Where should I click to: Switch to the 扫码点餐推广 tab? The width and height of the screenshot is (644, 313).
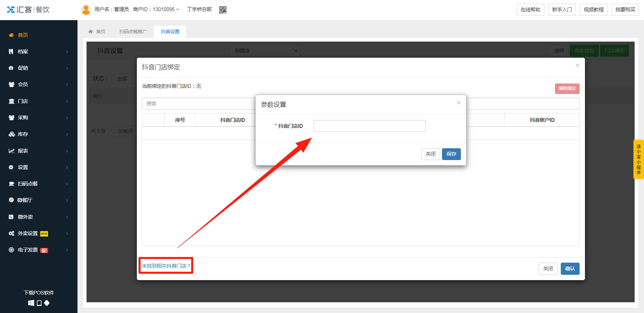[x=133, y=32]
